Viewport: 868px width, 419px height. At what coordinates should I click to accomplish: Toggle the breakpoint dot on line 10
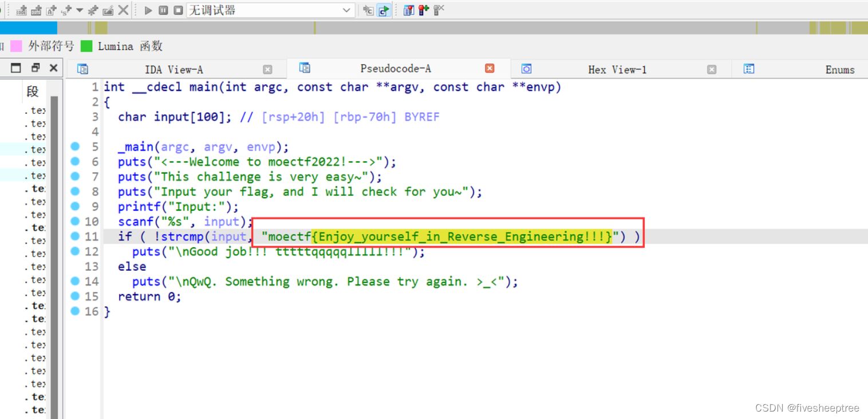tap(75, 222)
